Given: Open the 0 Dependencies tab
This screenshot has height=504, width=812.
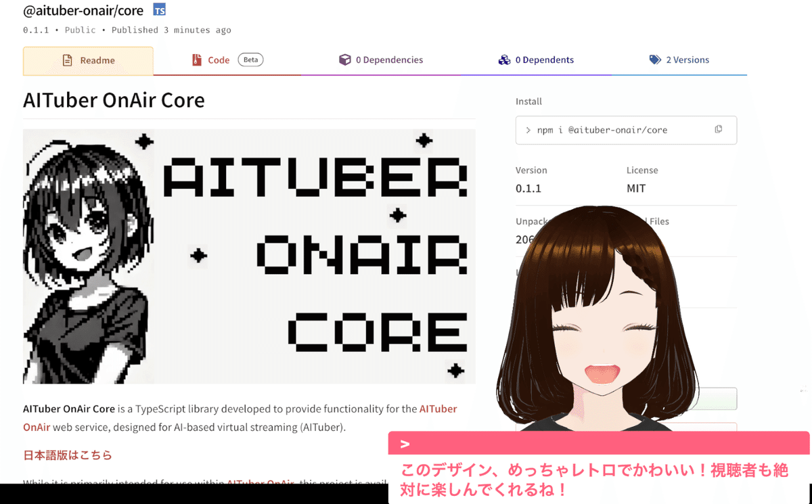Looking at the screenshot, I should (381, 60).
